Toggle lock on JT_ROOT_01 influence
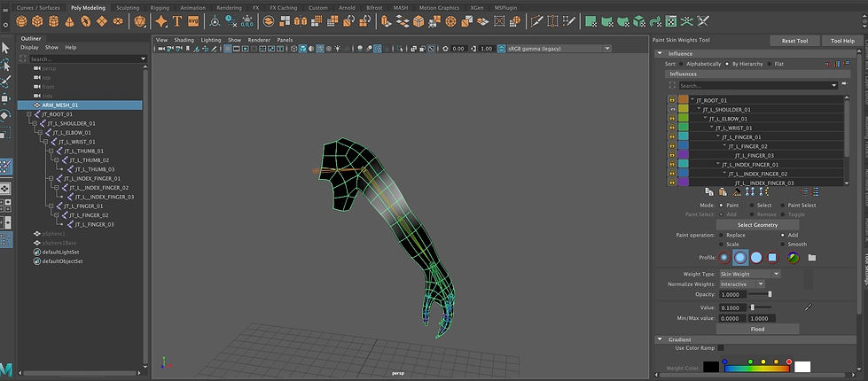Image resolution: width=868 pixels, height=381 pixels. pyautogui.click(x=671, y=100)
